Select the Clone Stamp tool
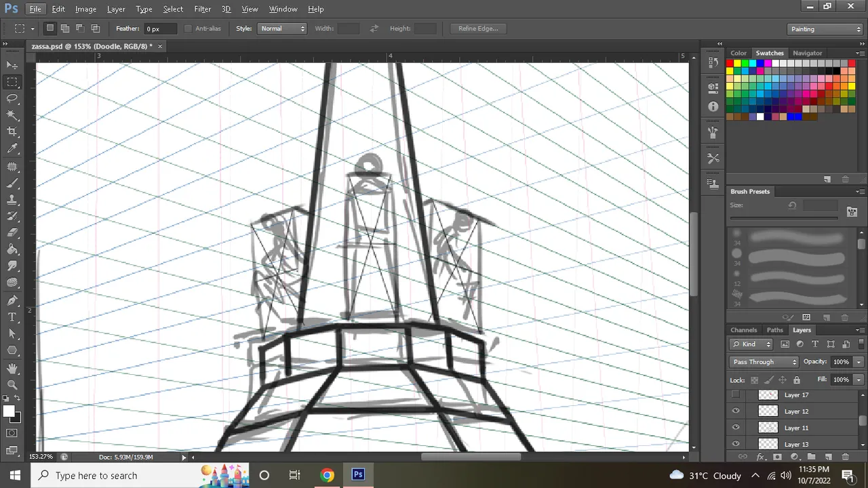This screenshot has height=488, width=868. pos(12,200)
